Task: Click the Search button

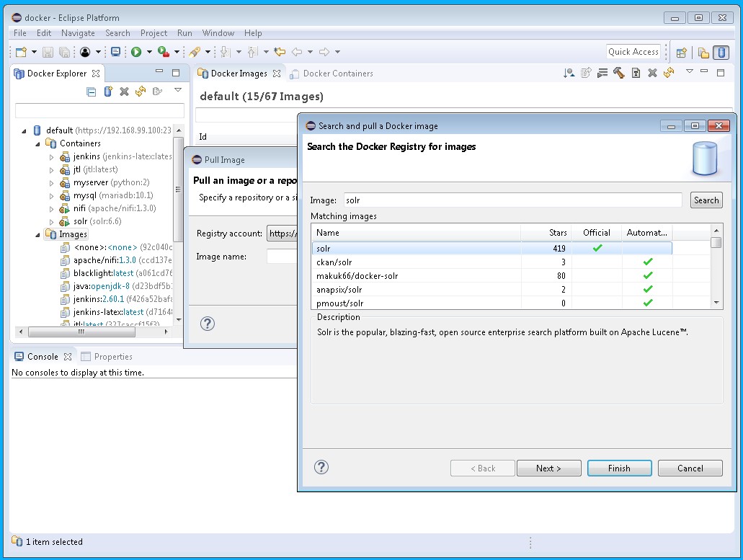Action: coord(706,200)
